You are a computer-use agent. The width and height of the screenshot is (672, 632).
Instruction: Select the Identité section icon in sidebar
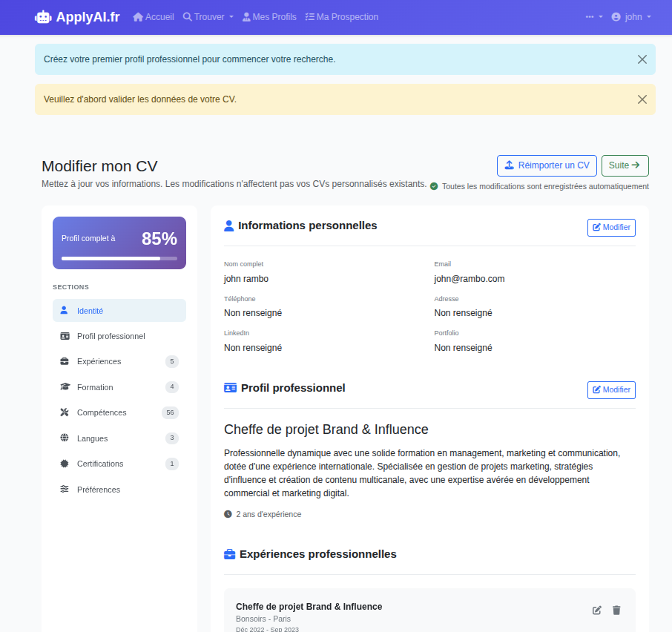64,310
